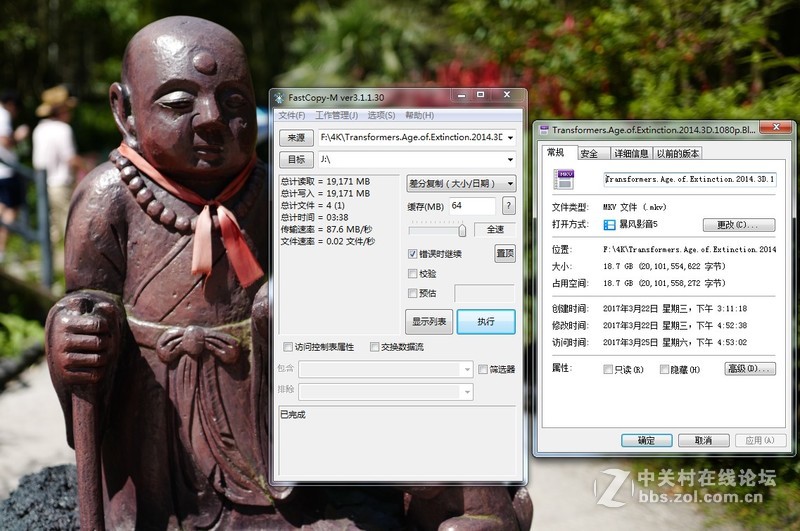Expand the source path dropdown

(x=510, y=138)
